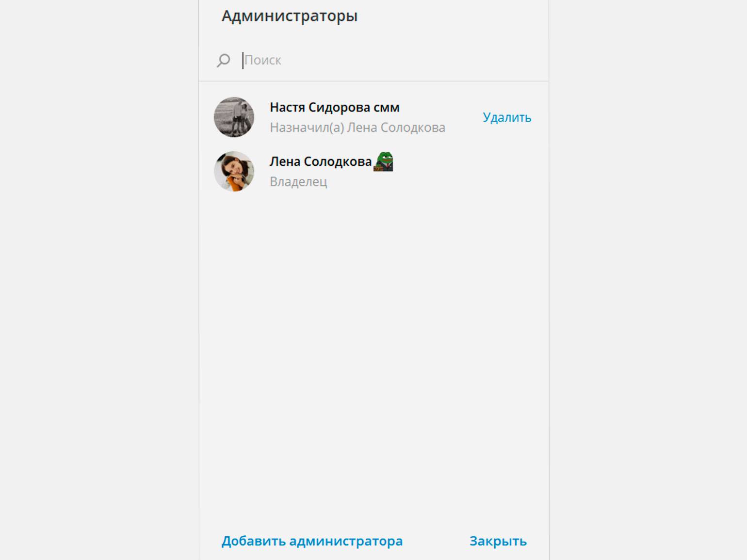Open Лена Солодкова's avatar photo
The image size is (747, 560).
234,171
